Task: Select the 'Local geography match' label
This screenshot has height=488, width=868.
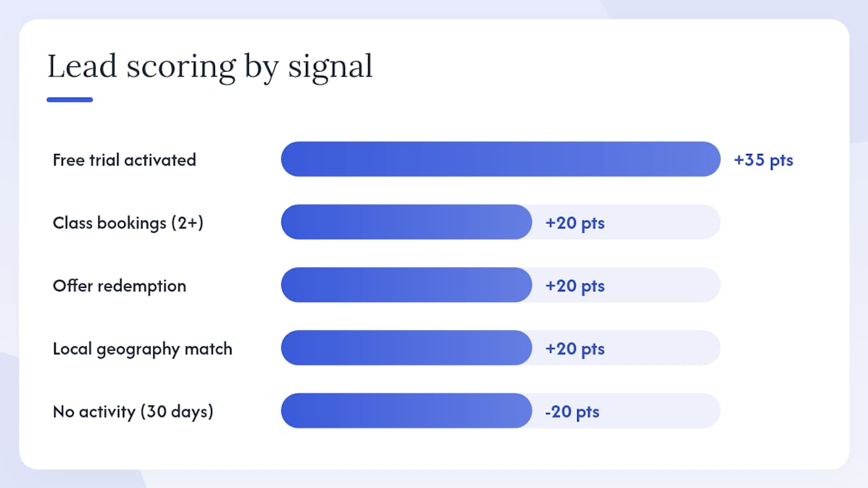Action: click(142, 349)
